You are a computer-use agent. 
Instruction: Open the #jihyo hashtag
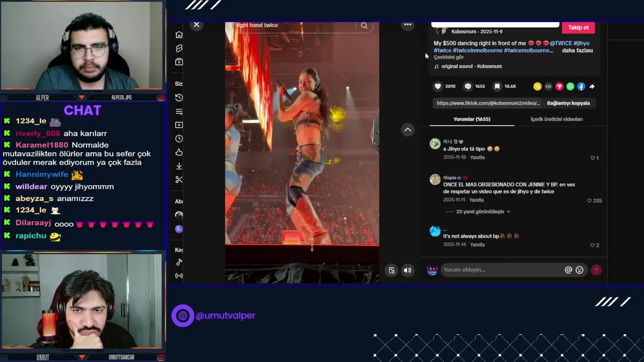(x=582, y=43)
